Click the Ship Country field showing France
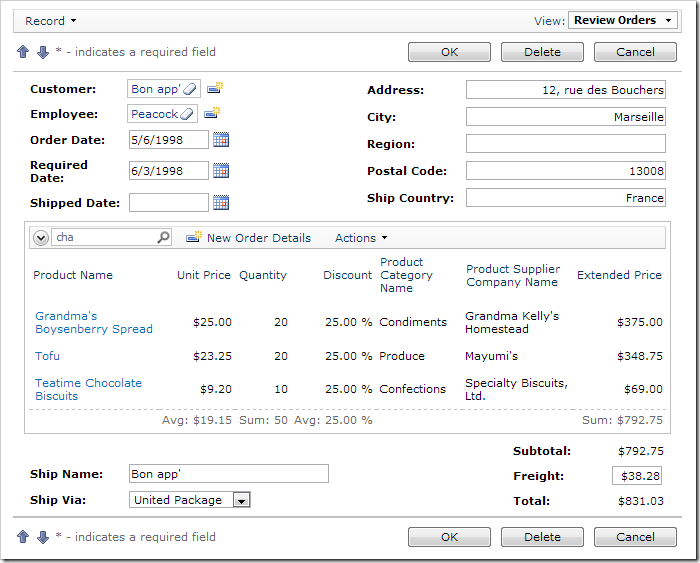700x563 pixels. (x=566, y=198)
